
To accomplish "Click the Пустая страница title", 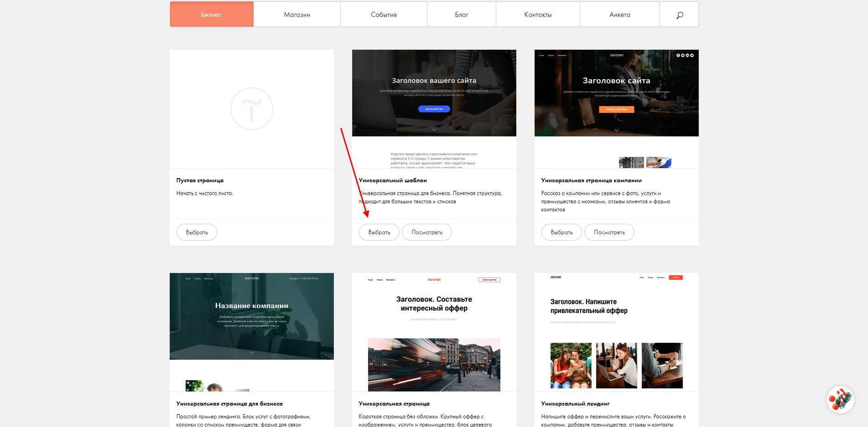I will (x=200, y=180).
